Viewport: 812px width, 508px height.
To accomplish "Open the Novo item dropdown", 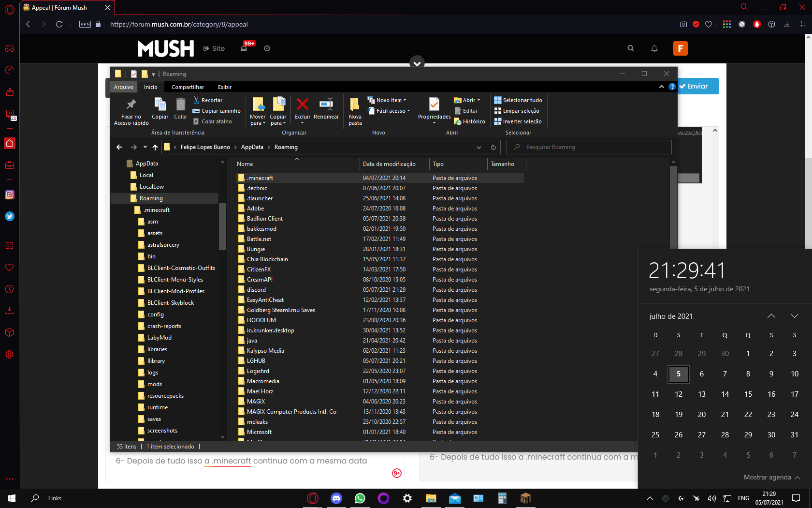I will (387, 100).
